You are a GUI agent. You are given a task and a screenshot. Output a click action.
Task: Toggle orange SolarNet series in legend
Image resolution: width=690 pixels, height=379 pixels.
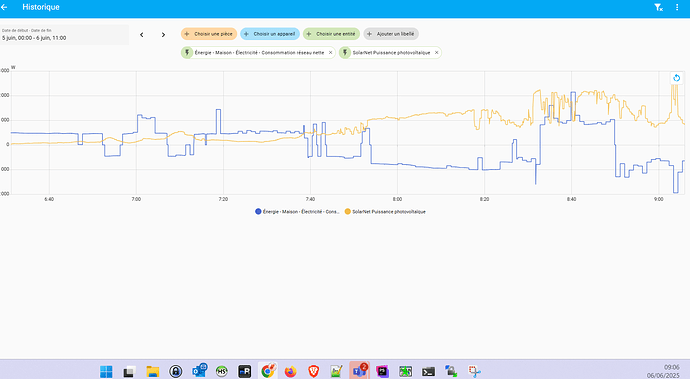point(385,212)
